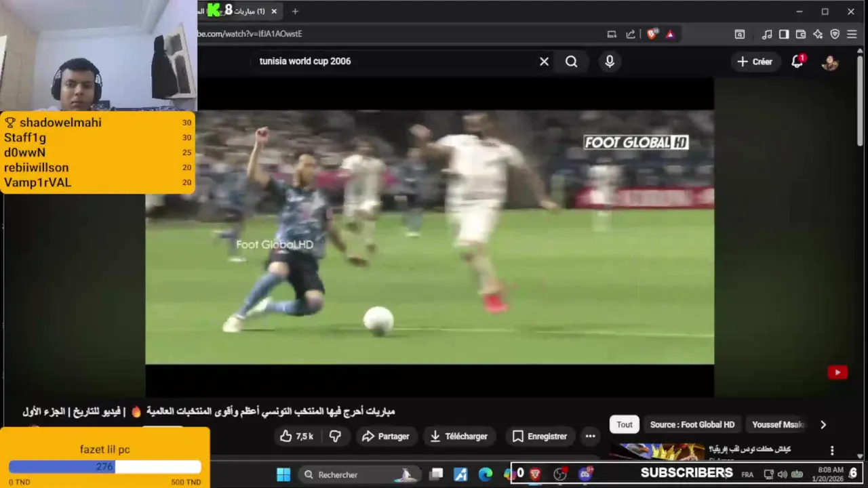Open a new browser tab with plus button
This screenshot has width=868, height=488.
pos(295,12)
